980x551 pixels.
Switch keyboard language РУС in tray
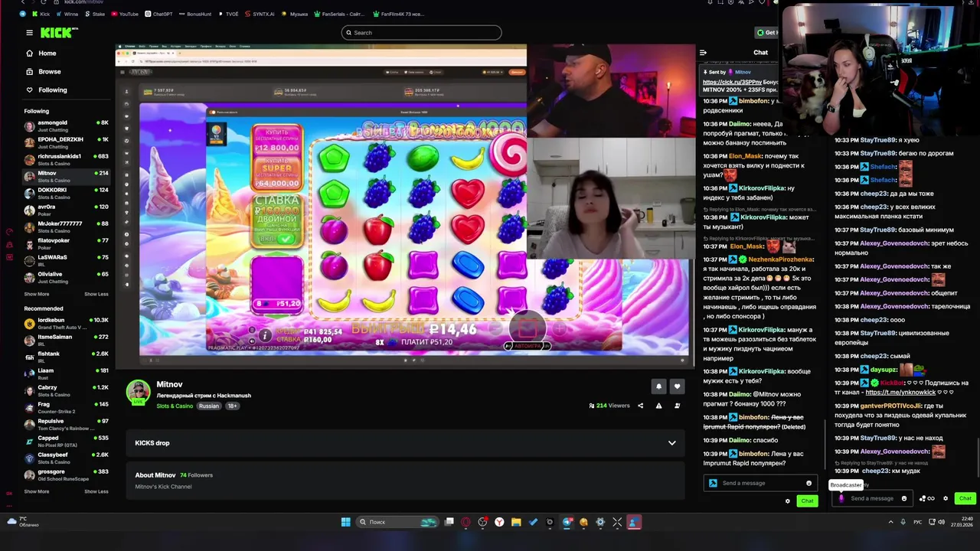(917, 522)
